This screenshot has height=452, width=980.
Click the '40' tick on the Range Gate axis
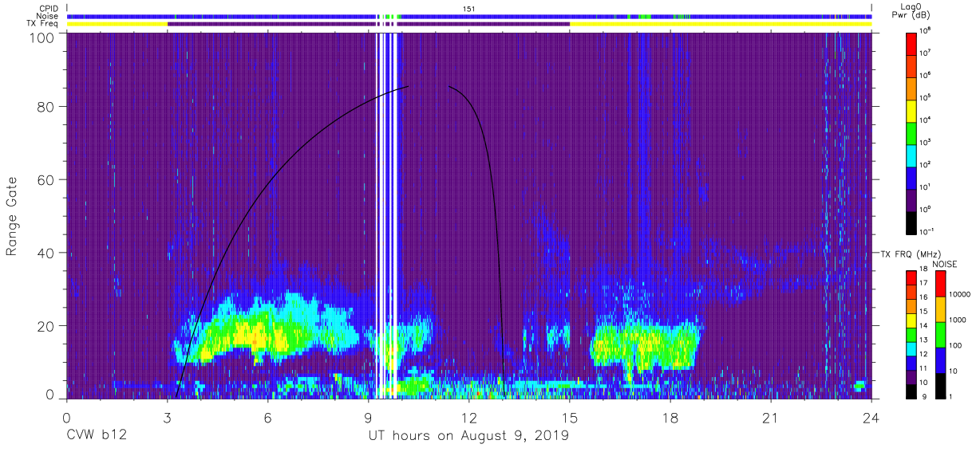tap(45, 254)
